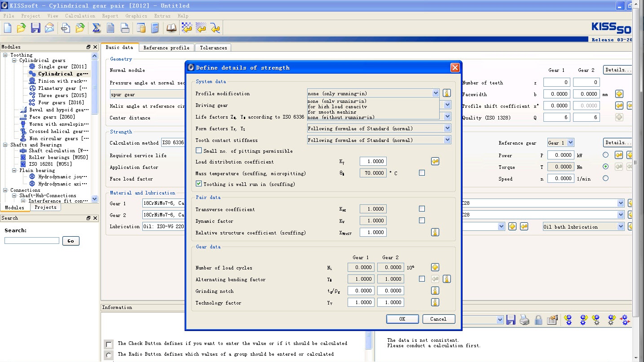This screenshot has height=362, width=644.
Task: Switch to the Reference profile tab
Action: 166,48
